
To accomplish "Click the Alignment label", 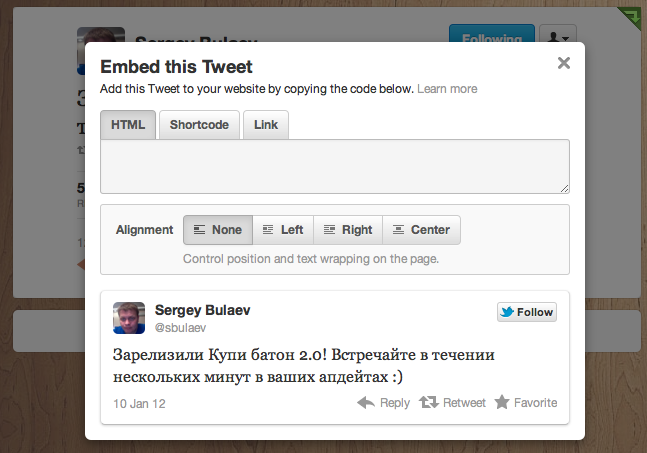I will pos(144,230).
